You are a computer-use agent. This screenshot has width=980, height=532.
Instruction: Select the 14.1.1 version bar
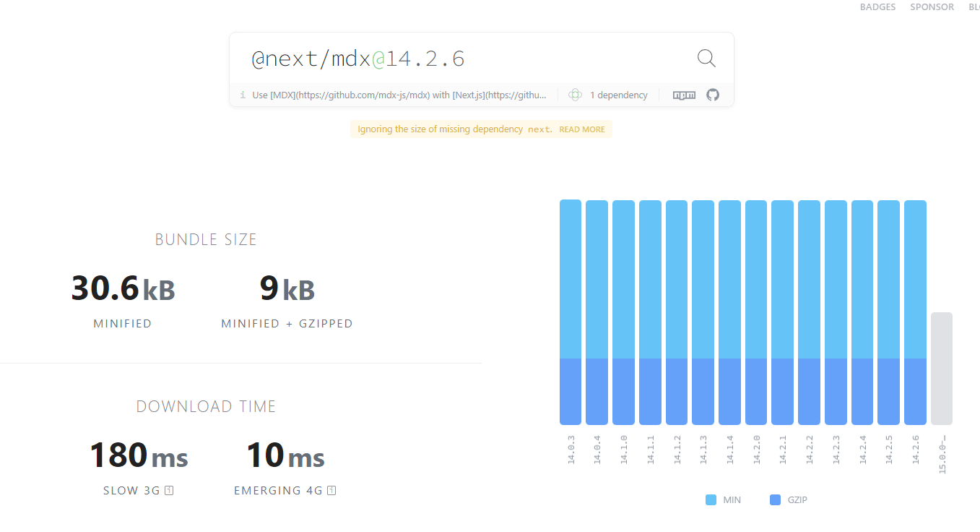[x=650, y=312]
